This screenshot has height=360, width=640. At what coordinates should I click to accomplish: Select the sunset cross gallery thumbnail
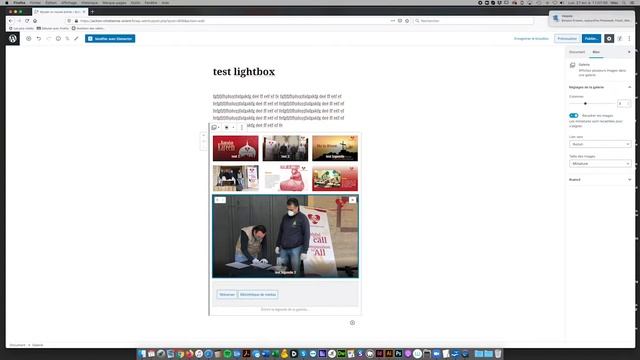click(335, 148)
